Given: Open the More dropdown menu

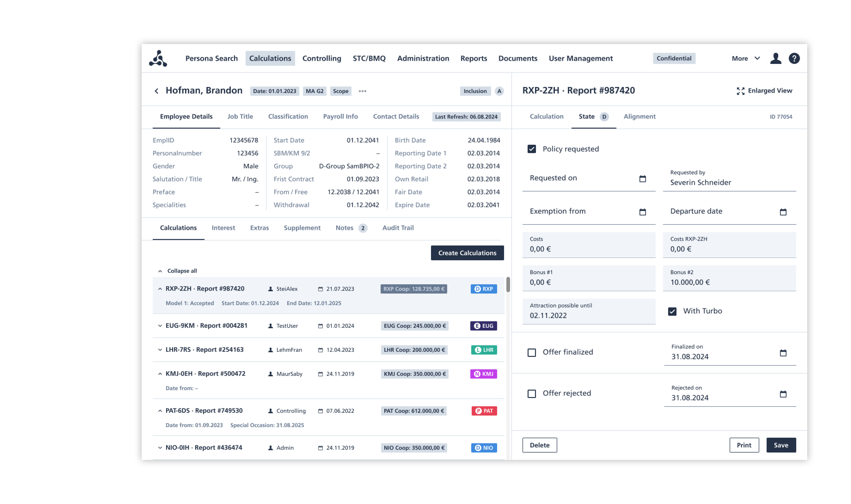Looking at the screenshot, I should 745,58.
